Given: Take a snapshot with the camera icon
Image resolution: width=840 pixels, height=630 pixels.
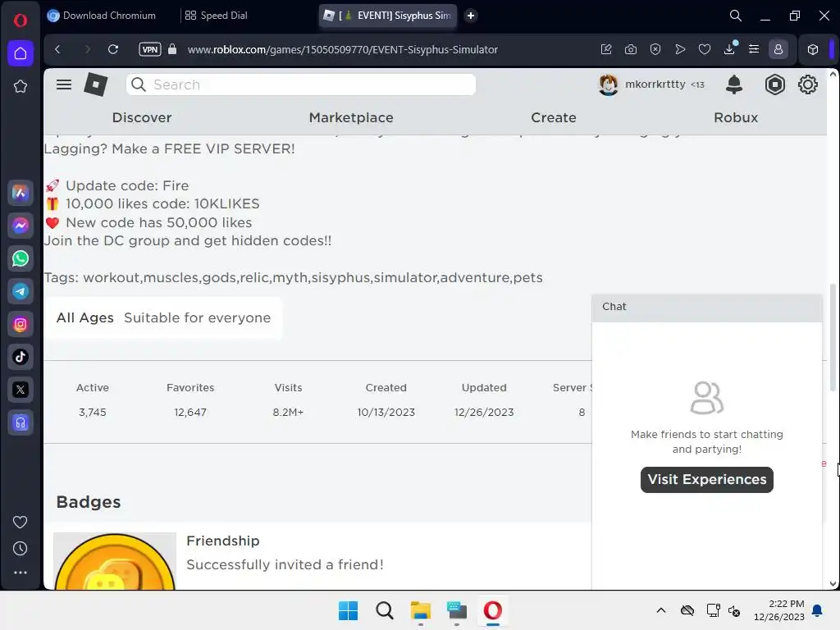Looking at the screenshot, I should tap(631, 49).
